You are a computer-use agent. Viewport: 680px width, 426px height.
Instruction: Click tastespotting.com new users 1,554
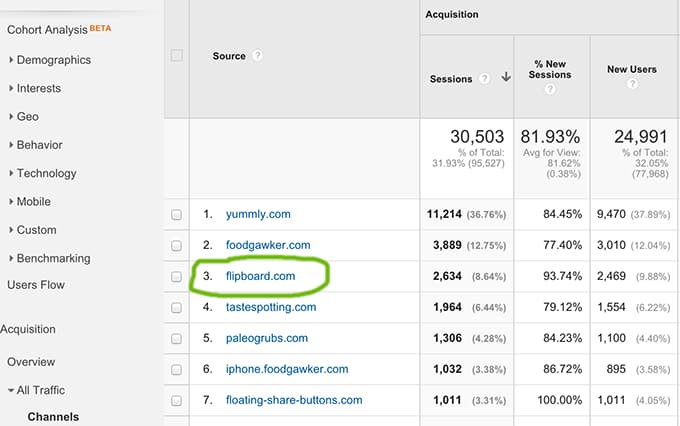click(x=611, y=307)
